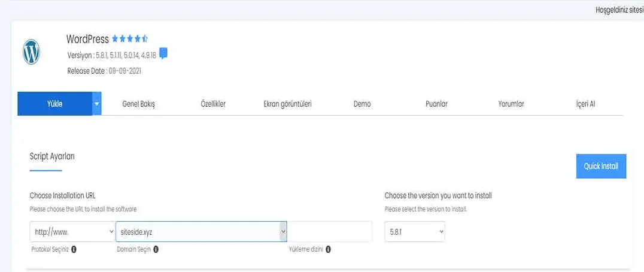
Task: Click 'Please select the version' helper text
Action: point(426,209)
